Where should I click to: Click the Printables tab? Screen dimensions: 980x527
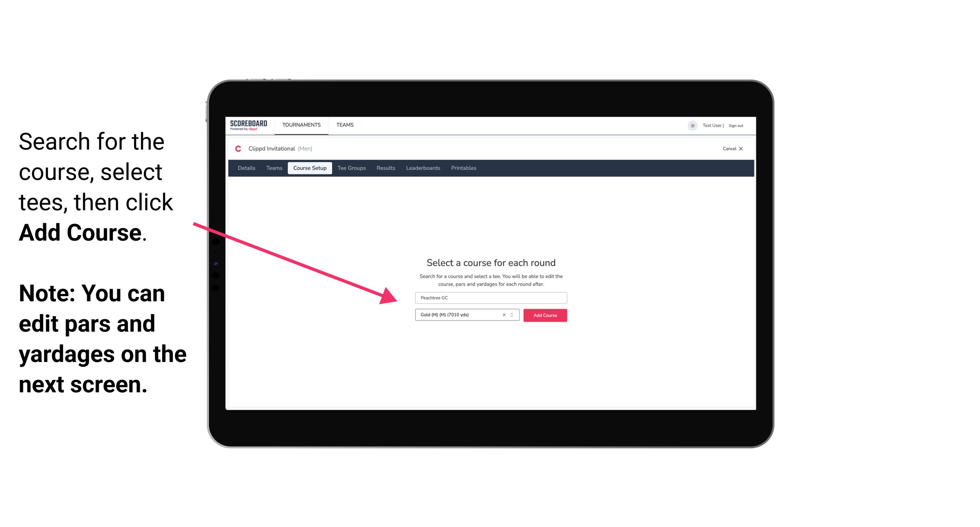click(x=464, y=168)
